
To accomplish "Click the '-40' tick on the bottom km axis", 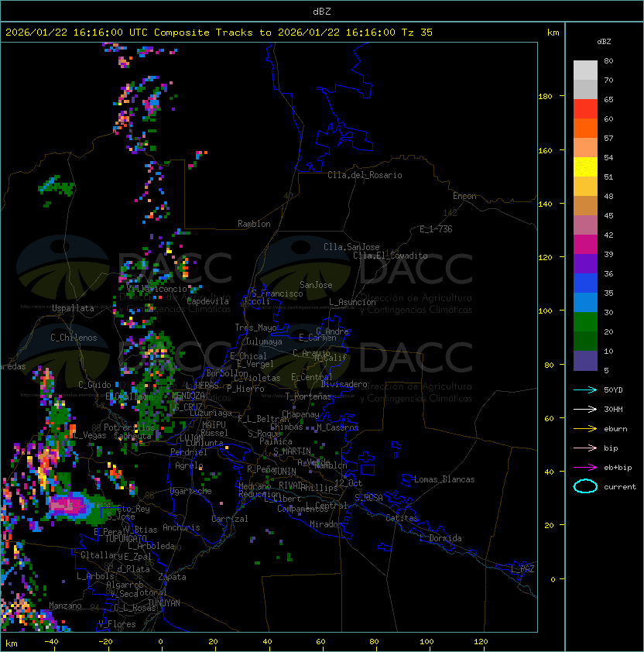I will (x=52, y=642).
